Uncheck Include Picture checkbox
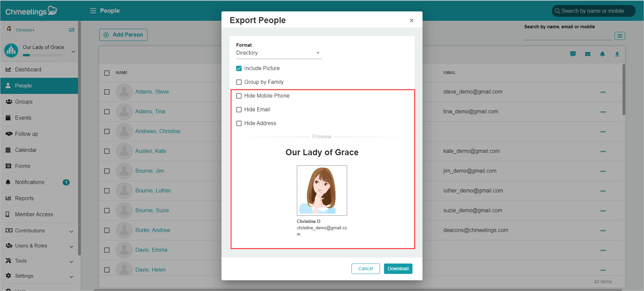The image size is (644, 291). coord(239,68)
